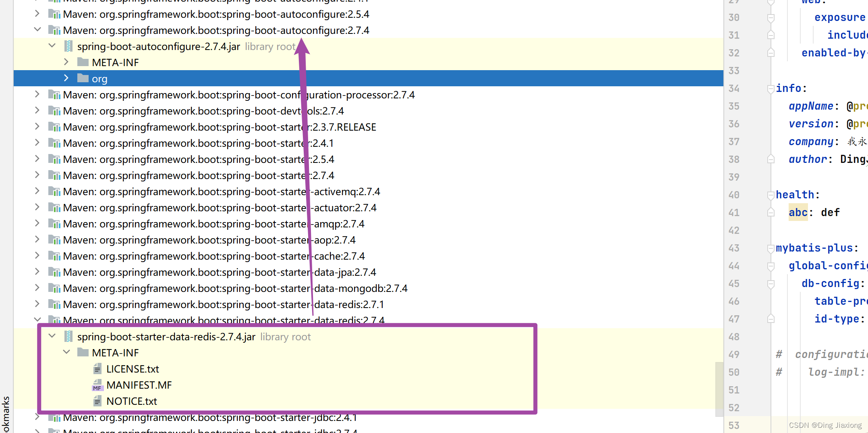Click the appName key on line 35

811,106
